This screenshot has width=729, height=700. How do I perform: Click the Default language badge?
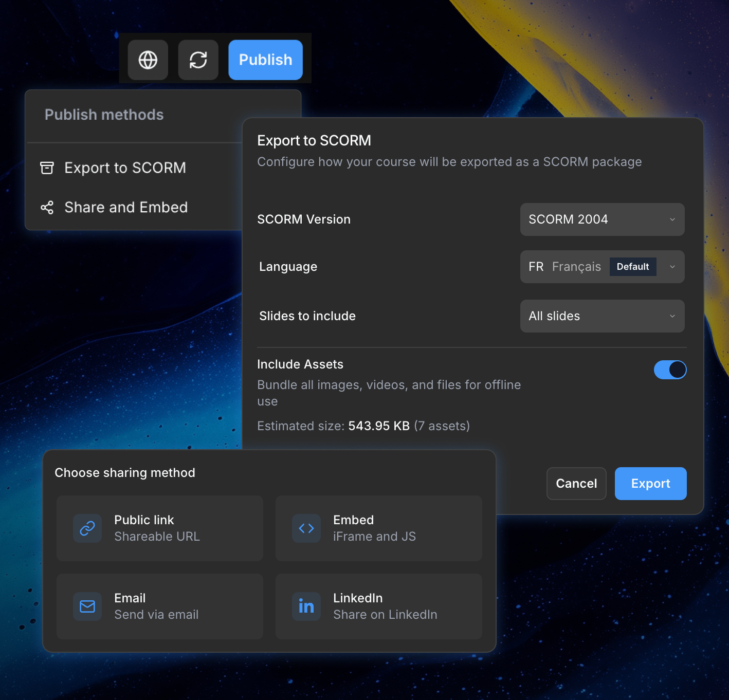coord(633,267)
